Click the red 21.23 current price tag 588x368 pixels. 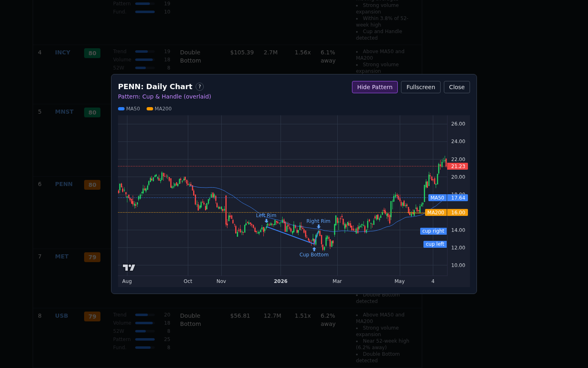tap(458, 166)
